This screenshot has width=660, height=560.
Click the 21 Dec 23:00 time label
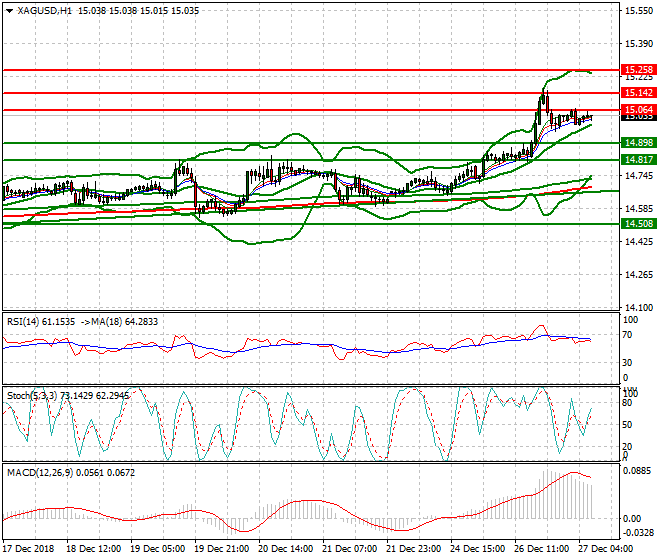pyautogui.click(x=413, y=549)
